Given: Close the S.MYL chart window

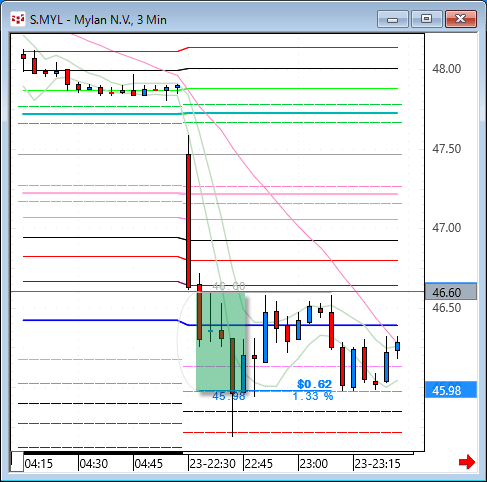Looking at the screenshot, I should tap(461, 19).
